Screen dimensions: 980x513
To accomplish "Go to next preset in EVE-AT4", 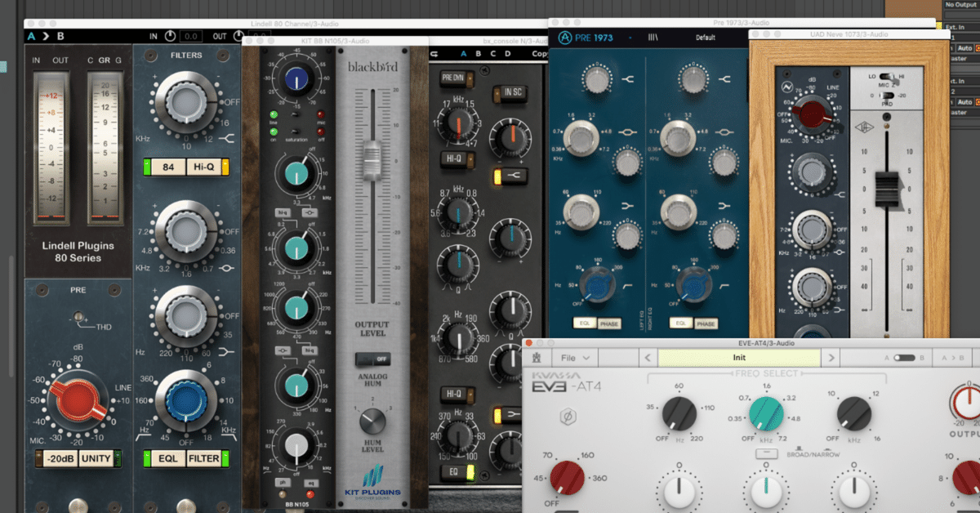I will (x=831, y=358).
